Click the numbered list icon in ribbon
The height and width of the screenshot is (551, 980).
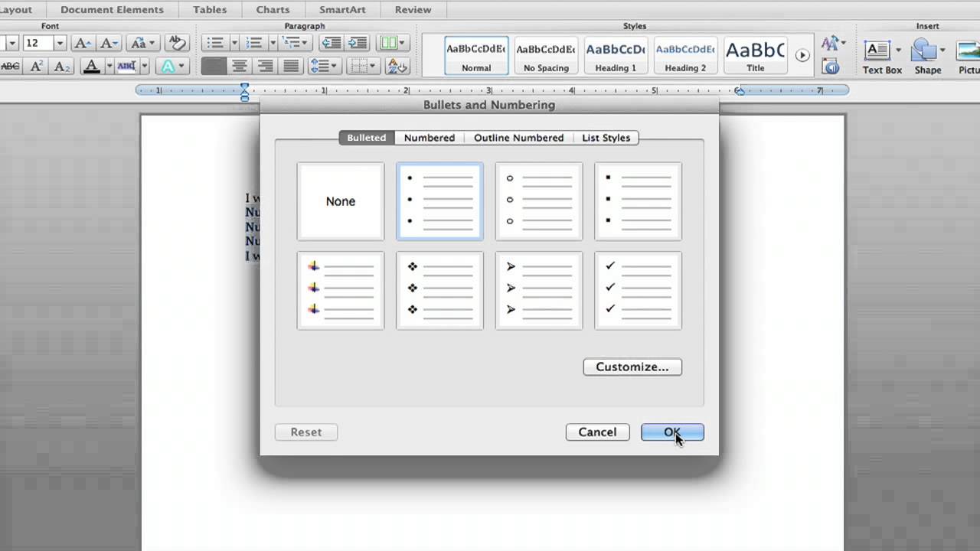pos(255,43)
